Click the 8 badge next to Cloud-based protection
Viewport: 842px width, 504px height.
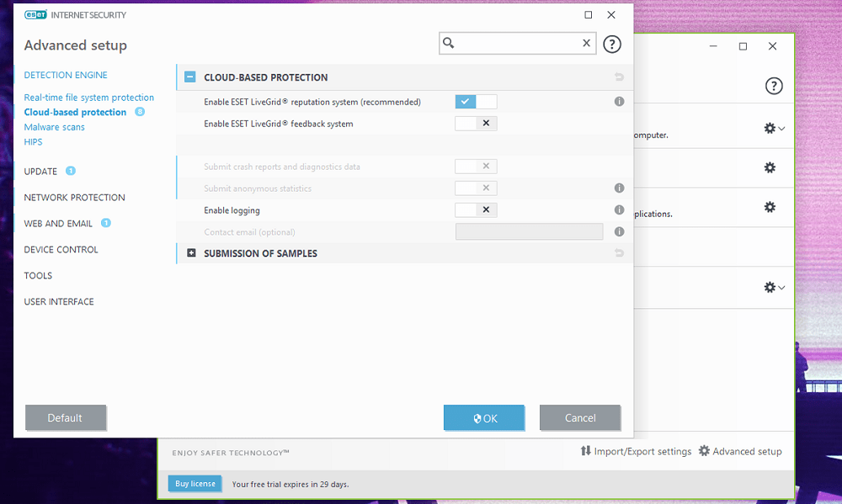[x=140, y=112]
